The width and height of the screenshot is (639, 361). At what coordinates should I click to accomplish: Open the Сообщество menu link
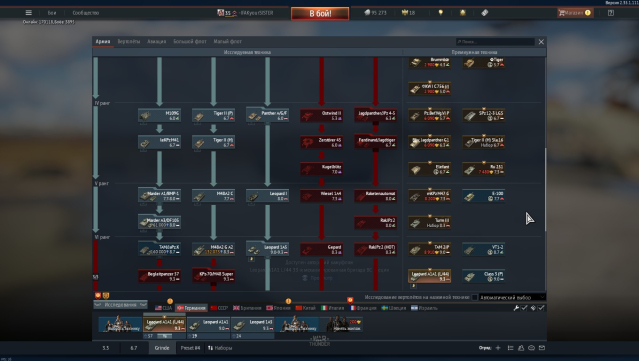(86, 13)
